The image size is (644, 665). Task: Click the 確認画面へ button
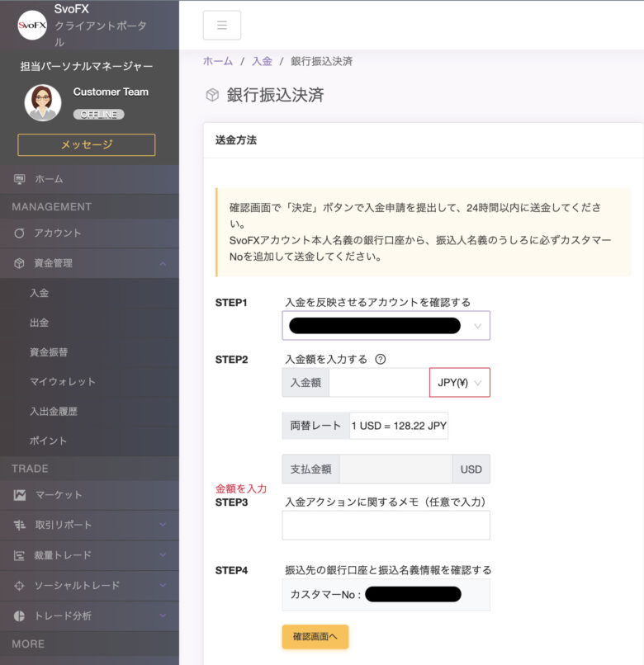click(x=315, y=637)
